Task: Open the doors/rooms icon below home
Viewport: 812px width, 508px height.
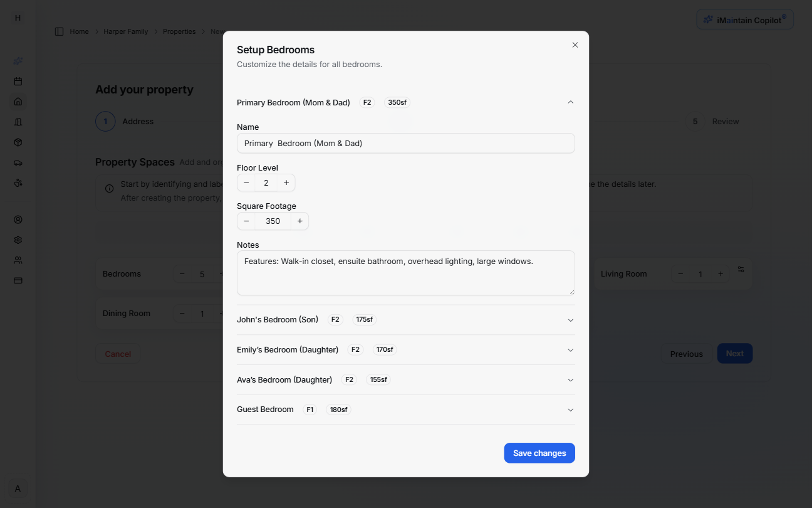Action: [x=18, y=122]
